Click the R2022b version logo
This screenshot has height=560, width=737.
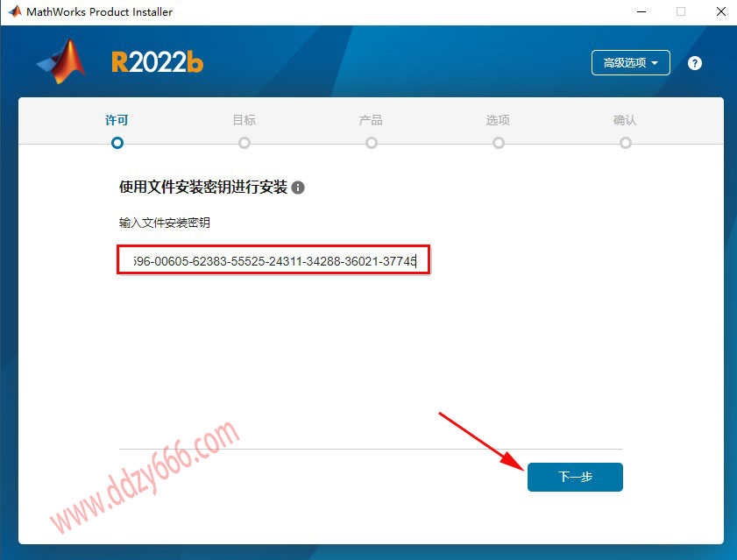coord(158,62)
